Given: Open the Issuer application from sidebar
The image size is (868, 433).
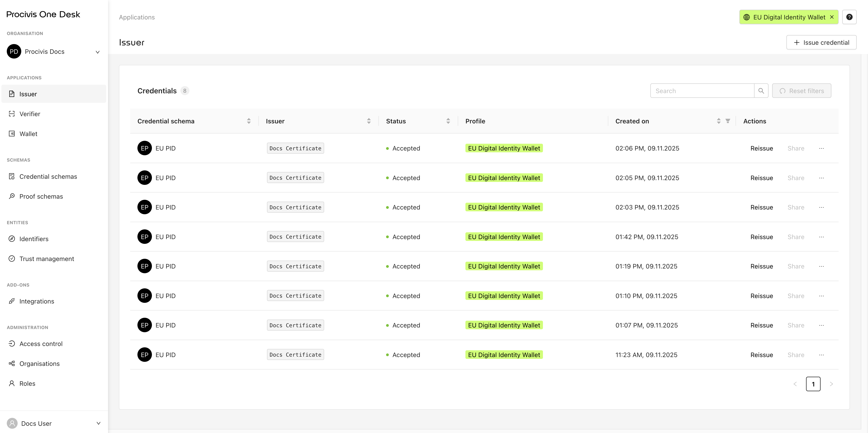Looking at the screenshot, I should 28,94.
